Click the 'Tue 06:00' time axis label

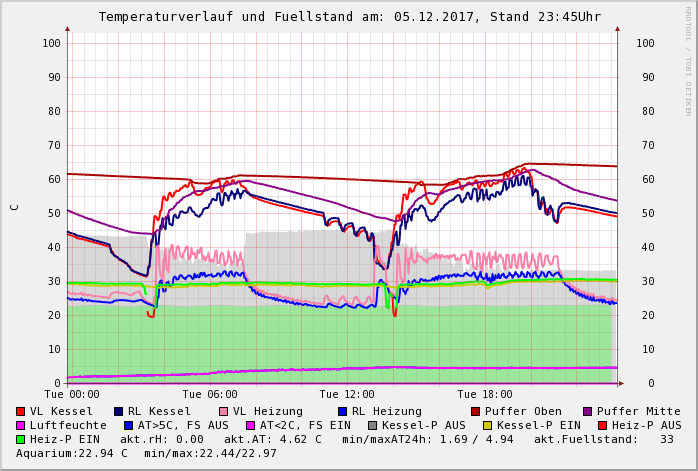(x=210, y=395)
